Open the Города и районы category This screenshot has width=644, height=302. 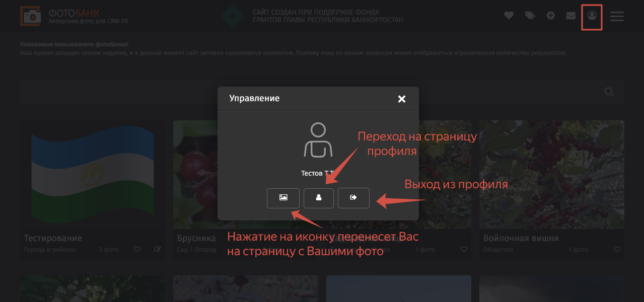(x=50, y=250)
